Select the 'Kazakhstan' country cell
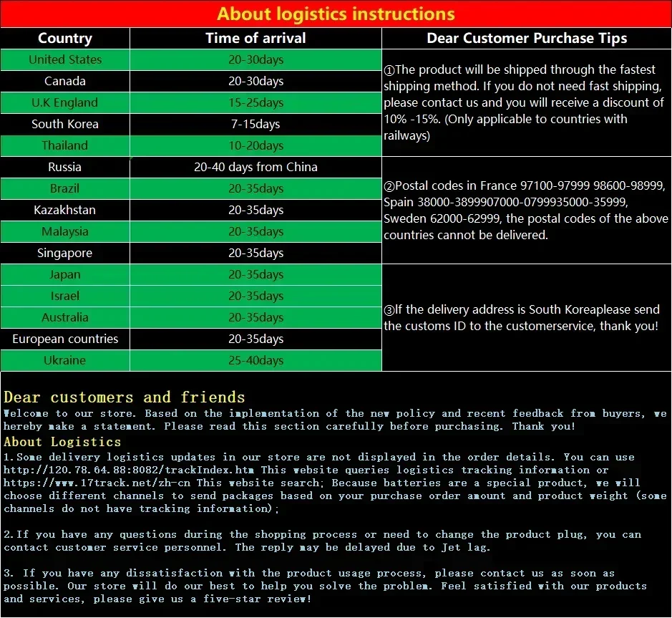Image resolution: width=672 pixels, height=618 pixels. (65, 210)
